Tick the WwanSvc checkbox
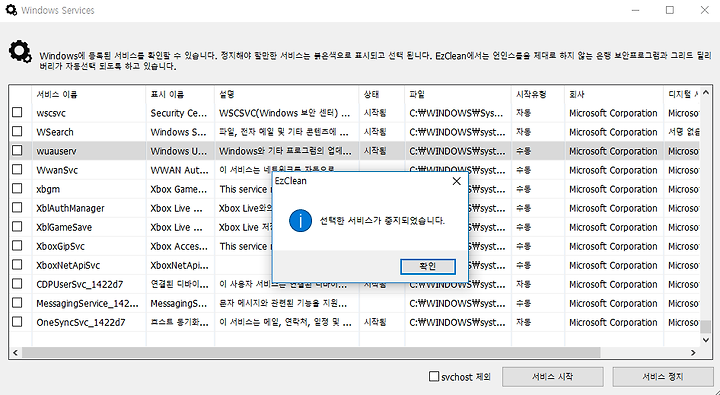The height and width of the screenshot is (395, 720). tap(17, 169)
